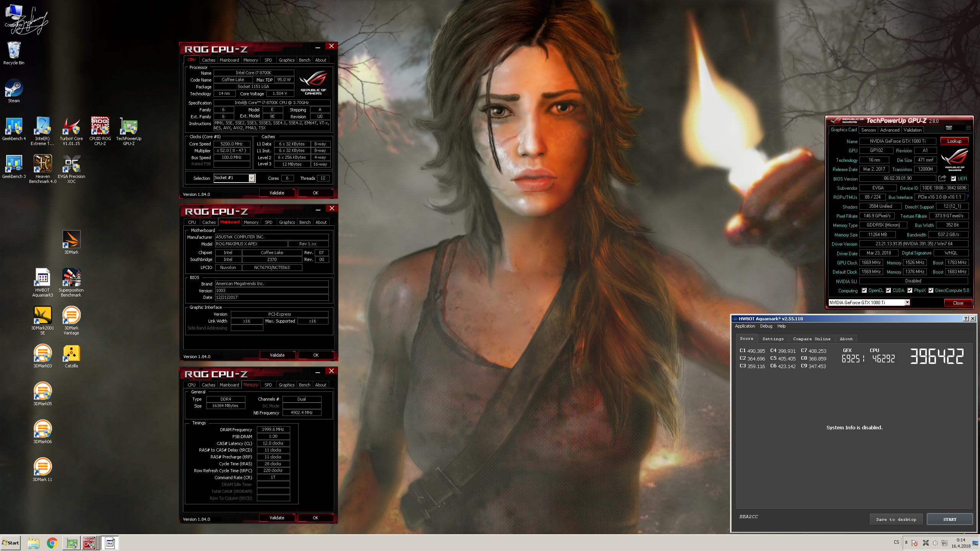Open 3DMark03 desktop shortcut
The width and height of the screenshot is (980, 551).
coord(42,356)
